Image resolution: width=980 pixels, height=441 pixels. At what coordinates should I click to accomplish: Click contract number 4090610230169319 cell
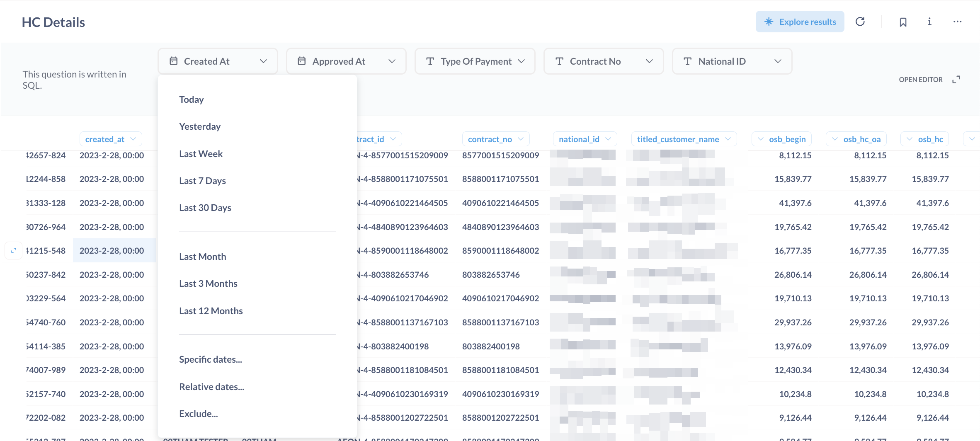500,394
